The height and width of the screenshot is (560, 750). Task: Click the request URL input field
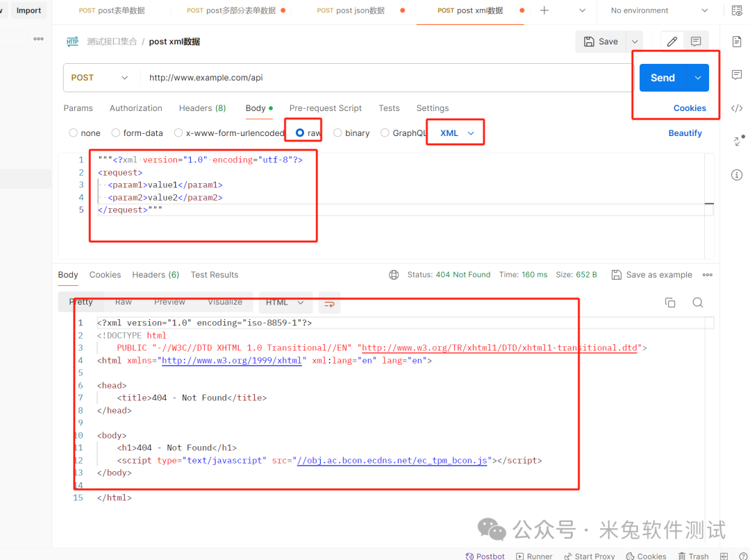(387, 78)
